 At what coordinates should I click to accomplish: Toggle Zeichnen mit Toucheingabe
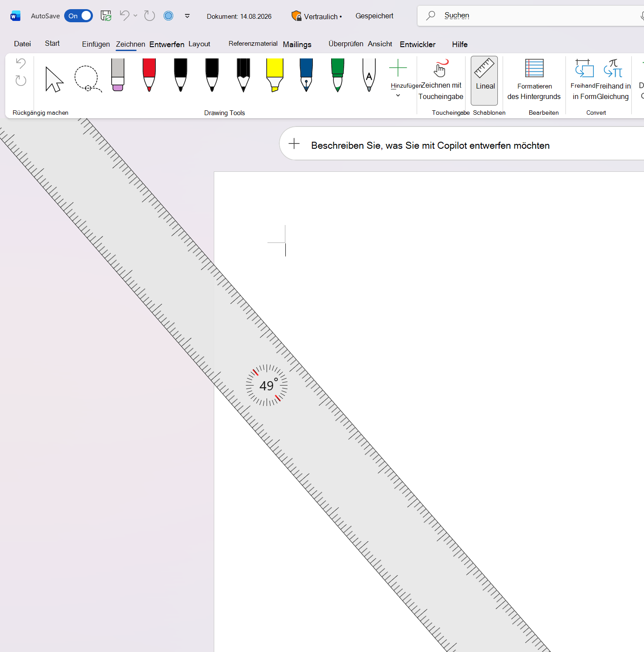pyautogui.click(x=441, y=80)
